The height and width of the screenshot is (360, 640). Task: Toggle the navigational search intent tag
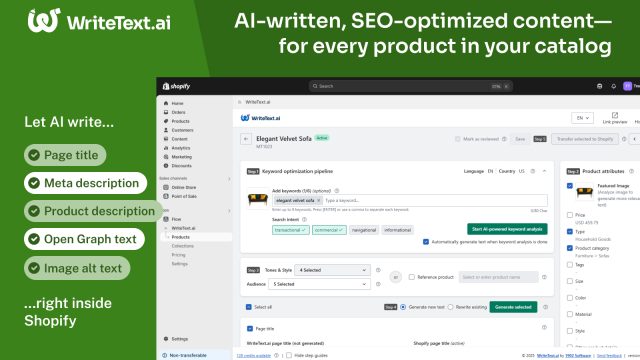[364, 230]
